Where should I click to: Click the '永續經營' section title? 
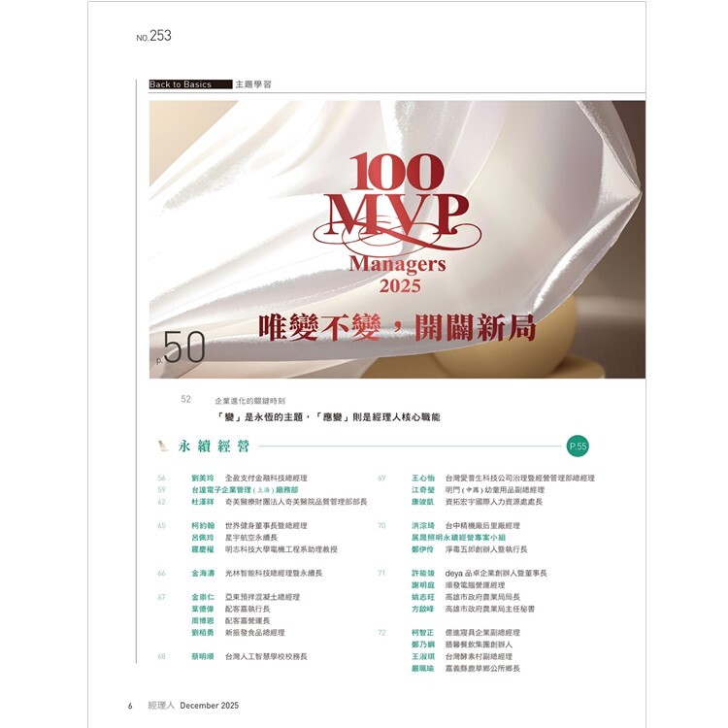click(215, 447)
